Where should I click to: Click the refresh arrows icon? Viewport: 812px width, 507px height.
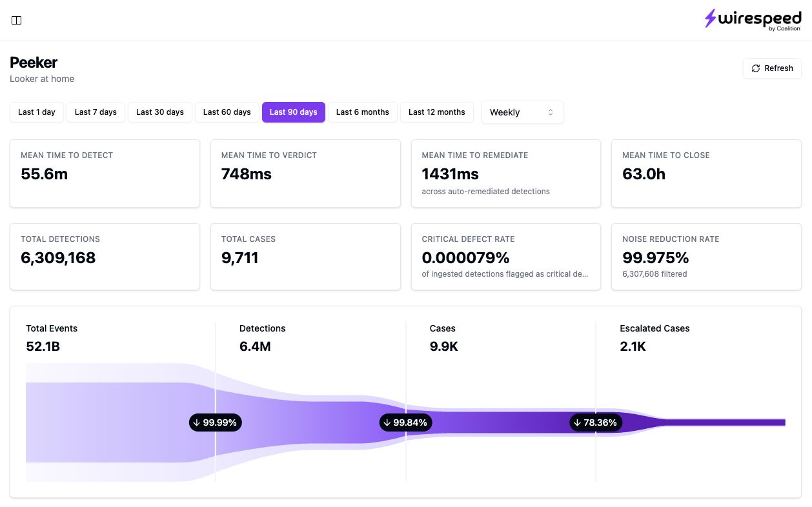click(x=756, y=68)
